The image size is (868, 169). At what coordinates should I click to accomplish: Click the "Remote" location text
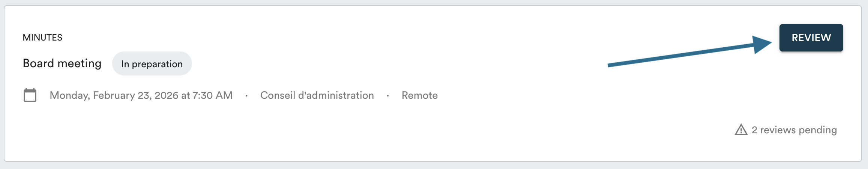point(419,95)
